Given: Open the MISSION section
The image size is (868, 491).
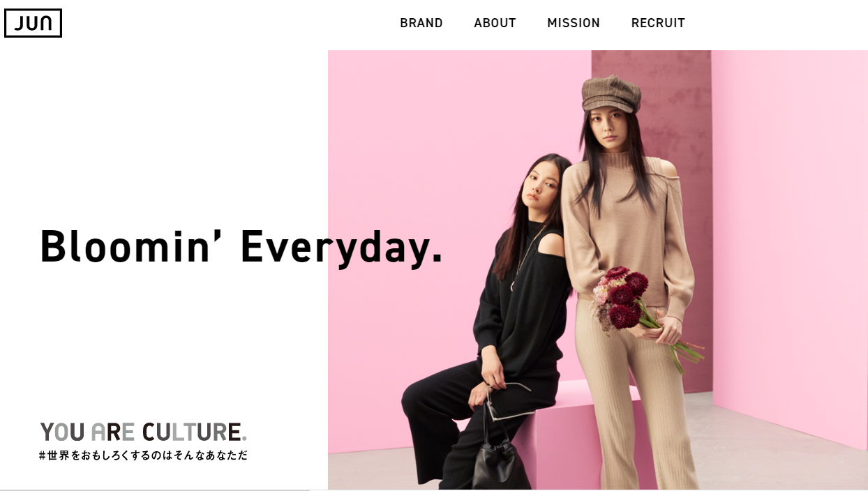Looking at the screenshot, I should tap(574, 23).
